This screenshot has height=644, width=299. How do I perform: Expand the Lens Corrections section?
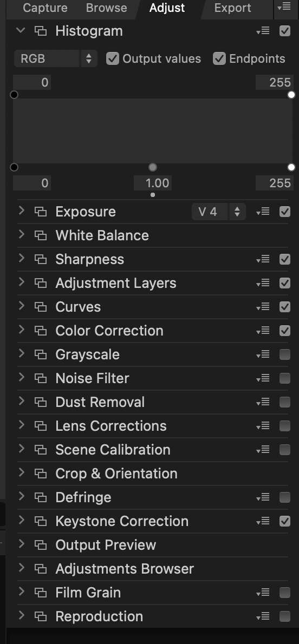(x=22, y=425)
